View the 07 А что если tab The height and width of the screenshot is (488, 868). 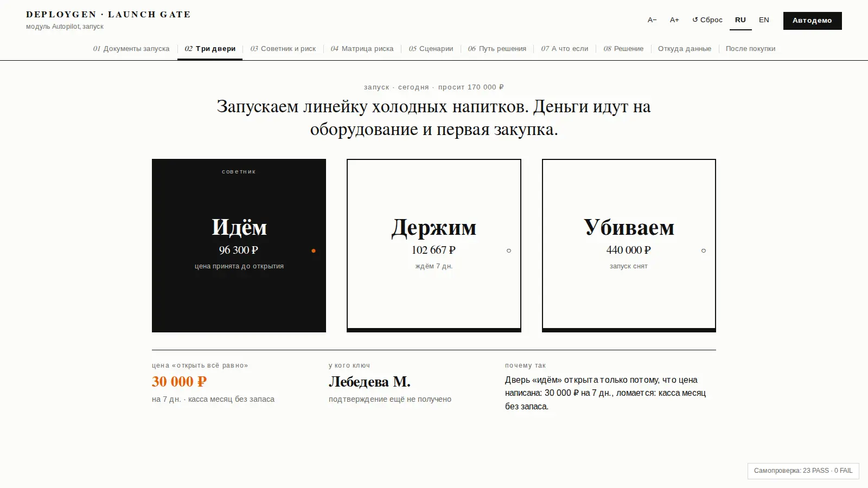[565, 49]
